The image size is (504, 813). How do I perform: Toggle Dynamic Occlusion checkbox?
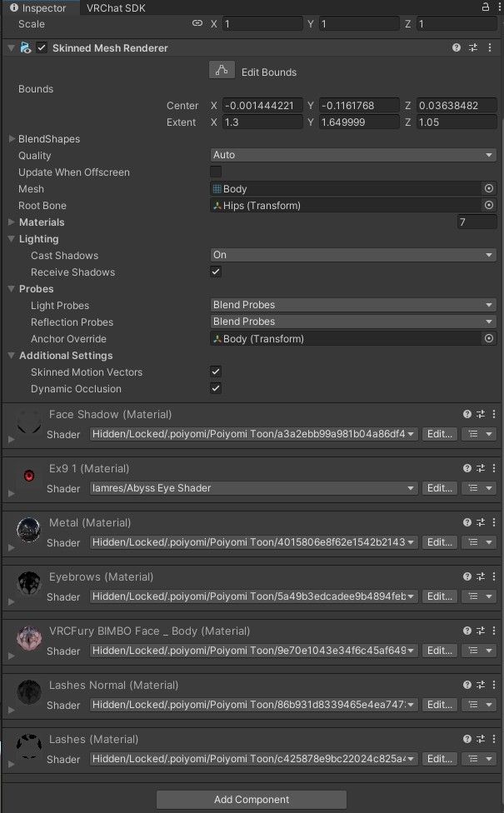(x=216, y=388)
